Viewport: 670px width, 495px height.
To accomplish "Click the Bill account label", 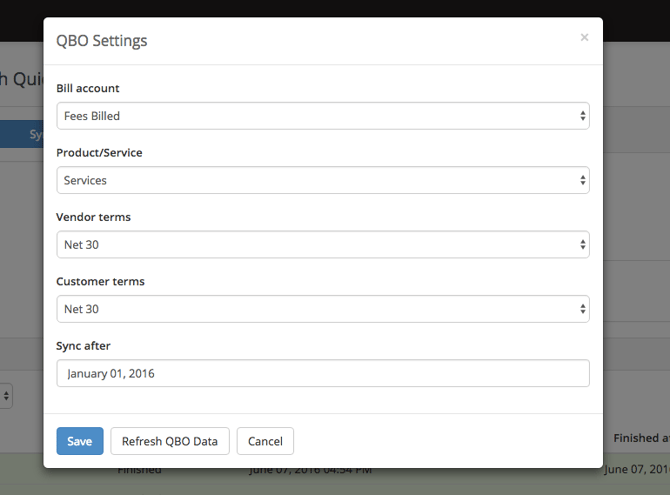I will pyautogui.click(x=88, y=88).
